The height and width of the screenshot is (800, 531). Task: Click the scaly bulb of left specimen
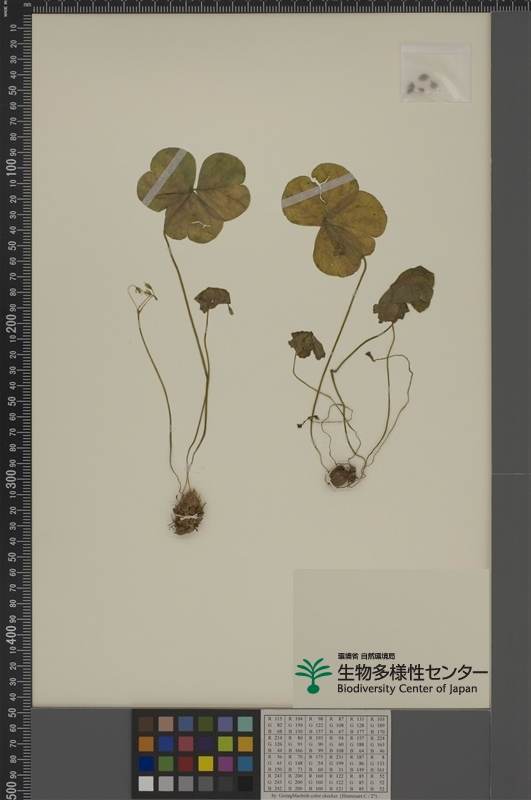[187, 512]
